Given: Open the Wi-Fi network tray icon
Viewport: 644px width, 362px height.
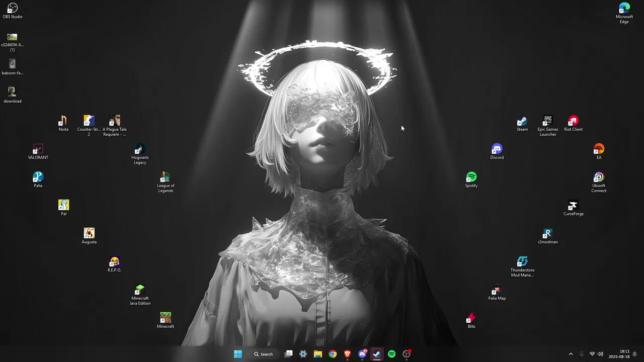Looking at the screenshot, I should tap(592, 354).
